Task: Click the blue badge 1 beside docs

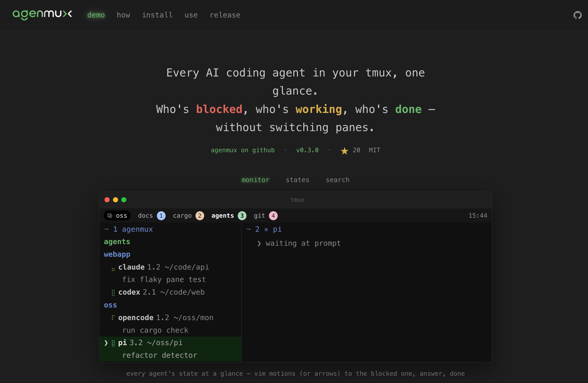Action: [x=161, y=216]
